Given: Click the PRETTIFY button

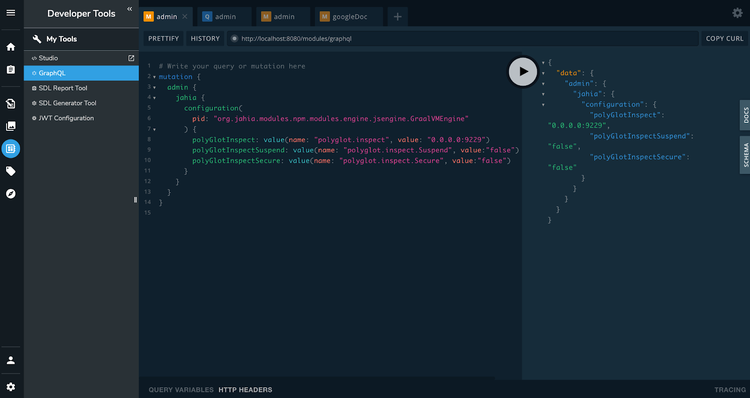Looking at the screenshot, I should (x=164, y=38).
